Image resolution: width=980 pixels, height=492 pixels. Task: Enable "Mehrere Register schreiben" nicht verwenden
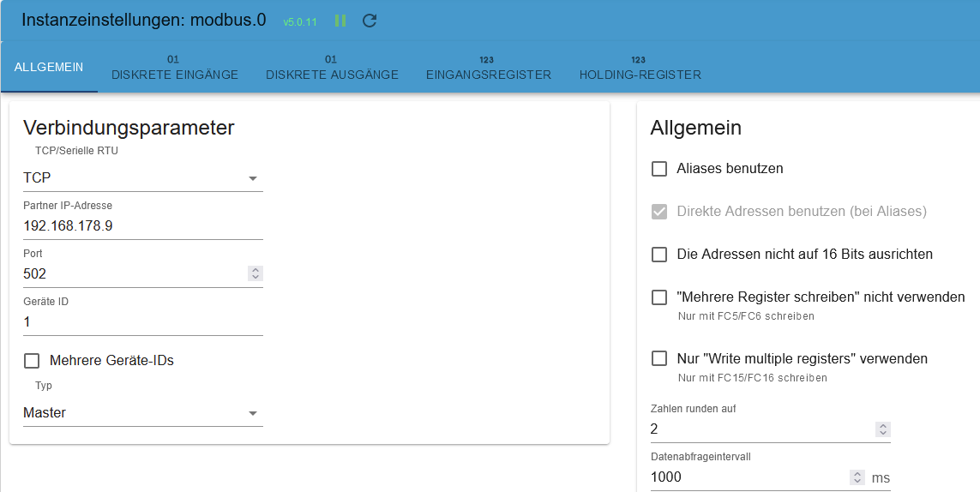(659, 297)
